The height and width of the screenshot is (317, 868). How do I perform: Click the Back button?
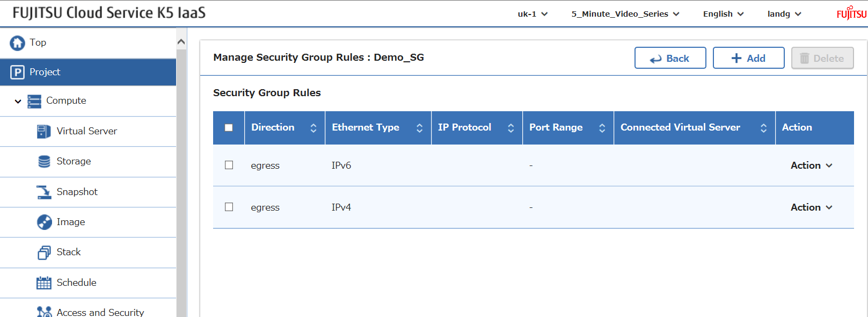[x=670, y=58]
